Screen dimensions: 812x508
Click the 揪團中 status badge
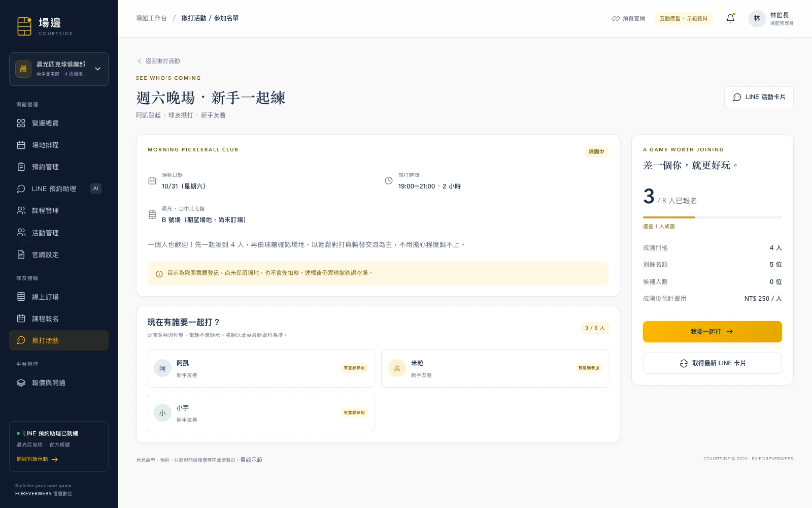(596, 152)
